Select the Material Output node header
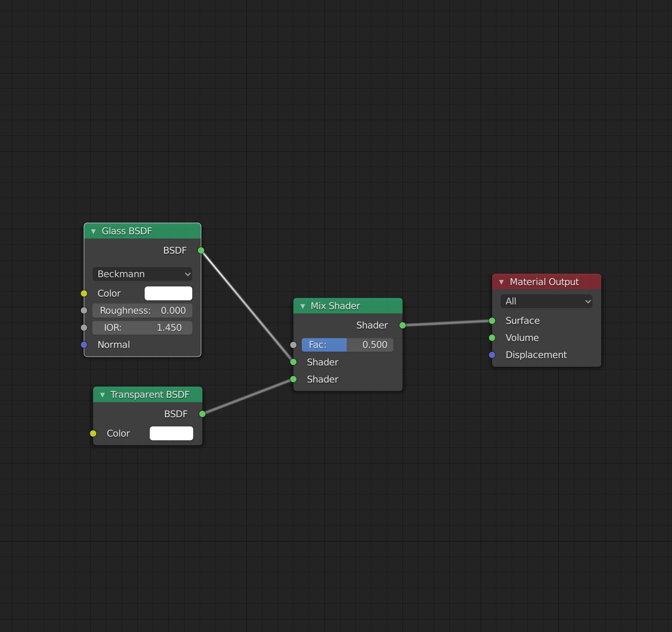This screenshot has height=632, width=672. (547, 282)
